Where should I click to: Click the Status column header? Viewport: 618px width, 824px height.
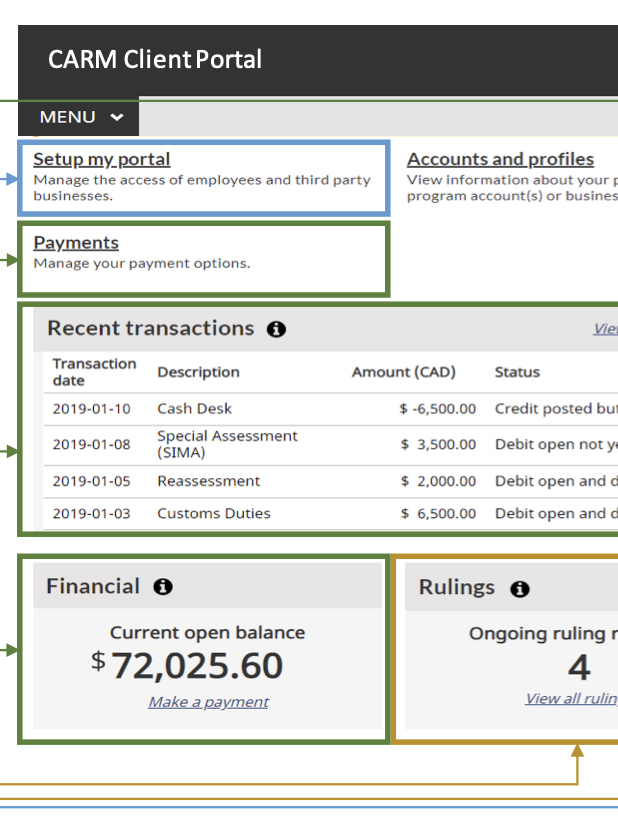[517, 372]
